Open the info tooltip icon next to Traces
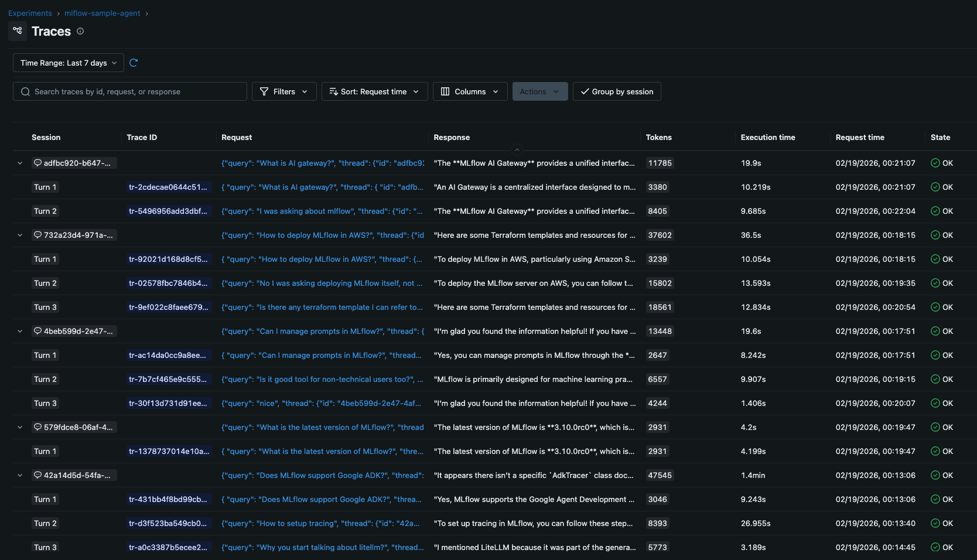The image size is (977, 560). coord(80,31)
